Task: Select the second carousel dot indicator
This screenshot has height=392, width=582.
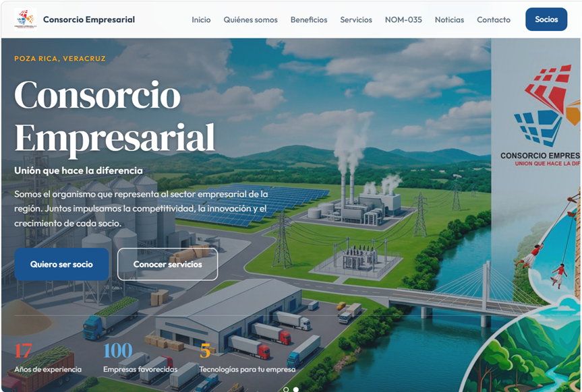Action: (296, 389)
